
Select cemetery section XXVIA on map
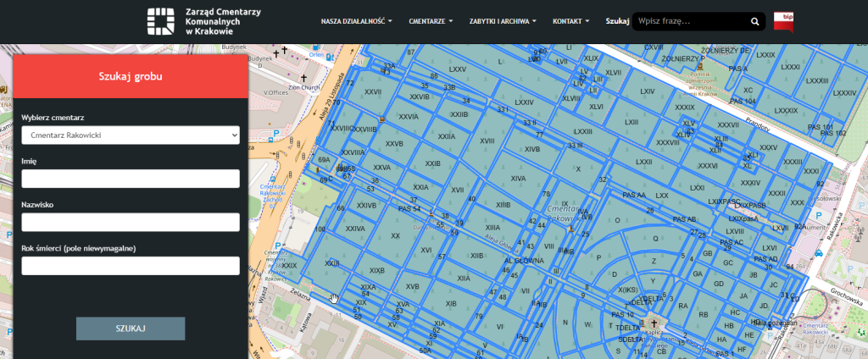tap(409, 117)
